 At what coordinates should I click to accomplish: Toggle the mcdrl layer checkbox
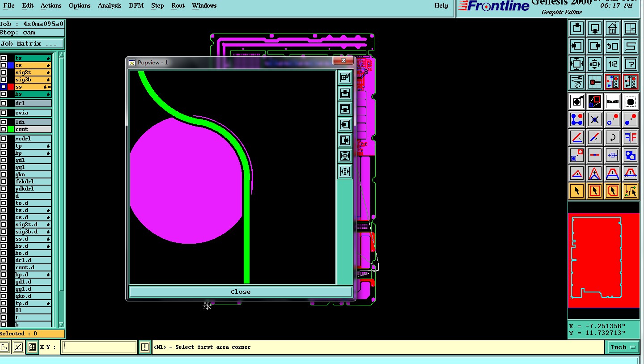coord(4,139)
